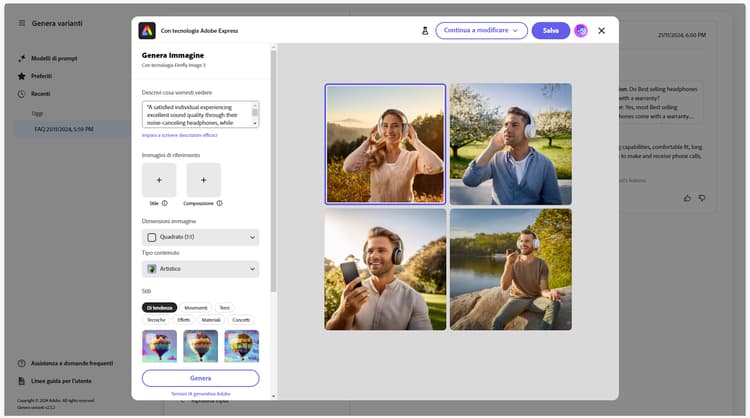Open Assistenza e domande frequenti
The image size is (750, 418).
(x=72, y=363)
